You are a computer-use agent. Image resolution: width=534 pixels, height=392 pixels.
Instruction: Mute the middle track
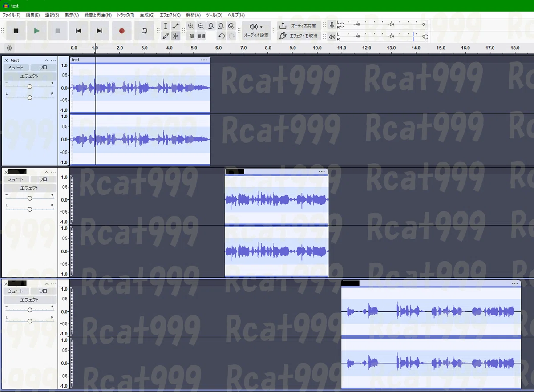[16, 179]
